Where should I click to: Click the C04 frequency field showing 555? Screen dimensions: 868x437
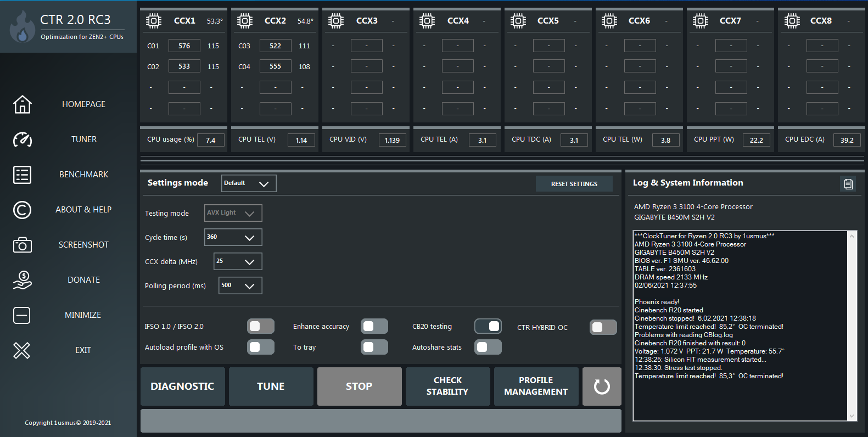pyautogui.click(x=276, y=66)
